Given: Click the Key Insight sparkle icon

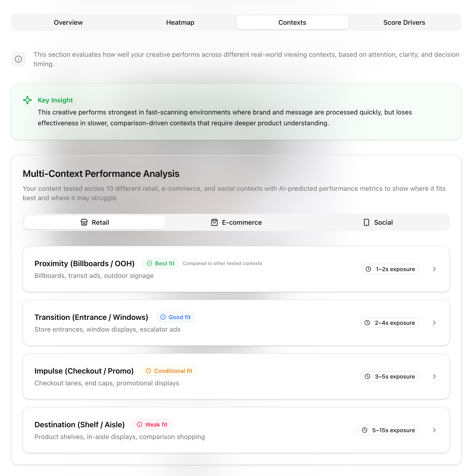Looking at the screenshot, I should pyautogui.click(x=27, y=100).
